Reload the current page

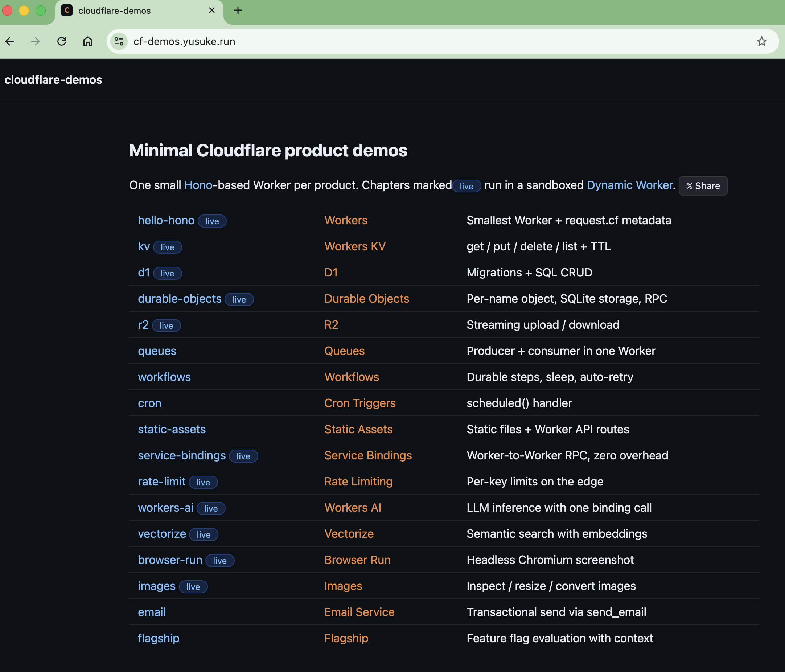click(62, 41)
